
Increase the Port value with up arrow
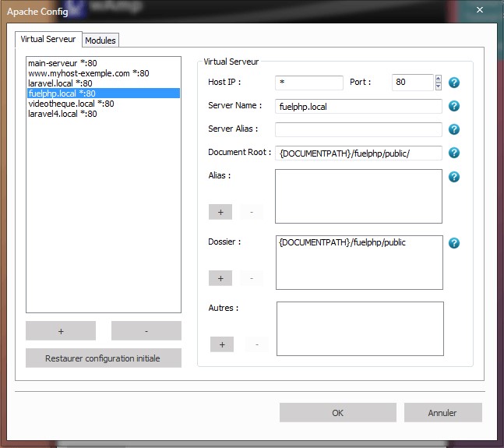438,79
